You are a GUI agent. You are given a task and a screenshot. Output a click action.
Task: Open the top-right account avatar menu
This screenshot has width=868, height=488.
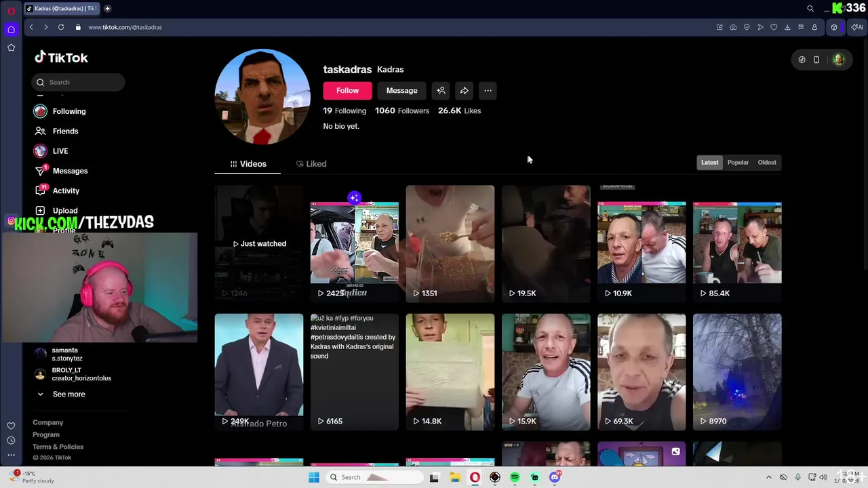[x=839, y=60]
